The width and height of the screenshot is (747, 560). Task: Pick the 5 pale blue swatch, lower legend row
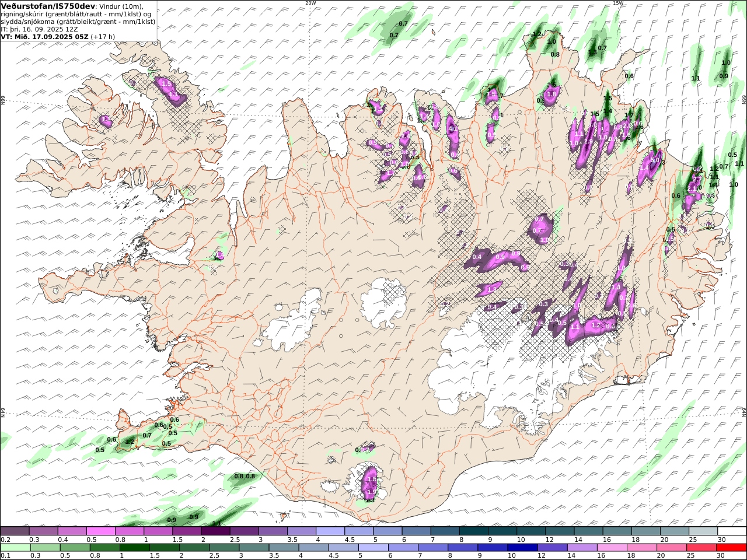(373, 548)
